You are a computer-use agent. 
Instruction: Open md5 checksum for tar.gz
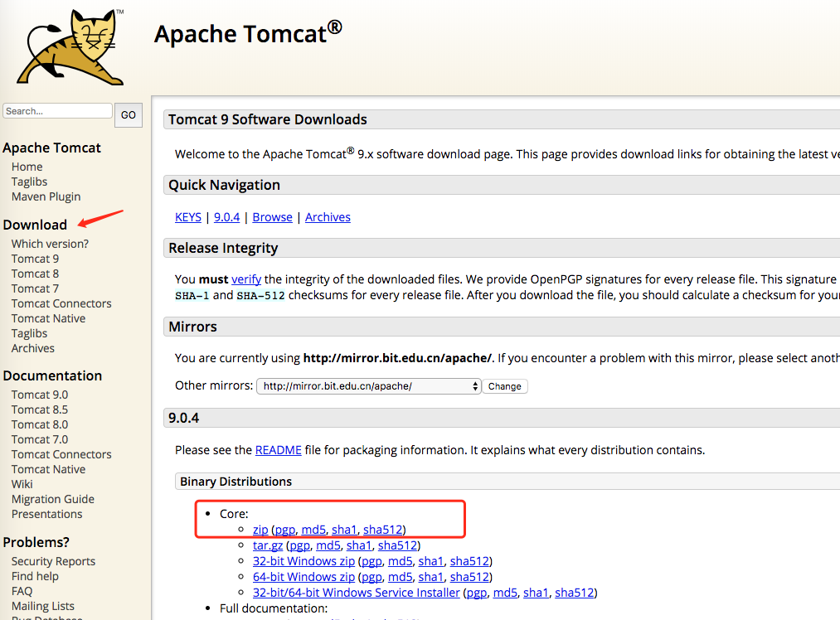tap(328, 545)
